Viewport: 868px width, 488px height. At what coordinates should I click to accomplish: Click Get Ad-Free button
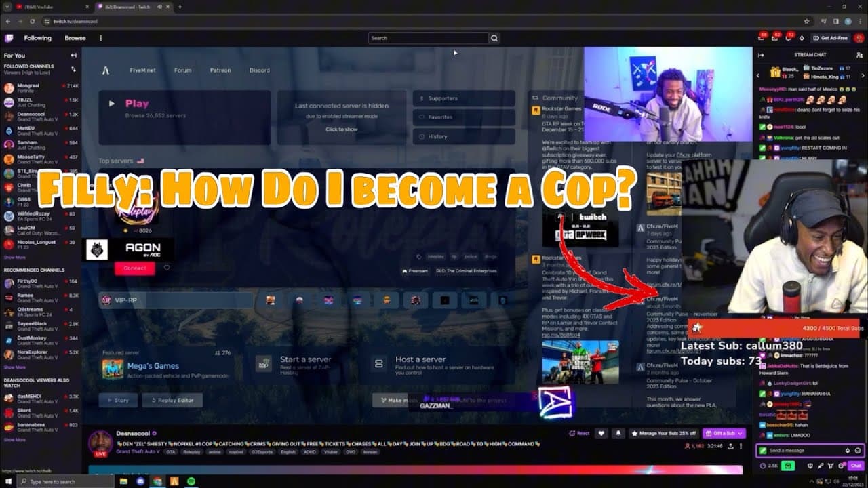pos(831,38)
